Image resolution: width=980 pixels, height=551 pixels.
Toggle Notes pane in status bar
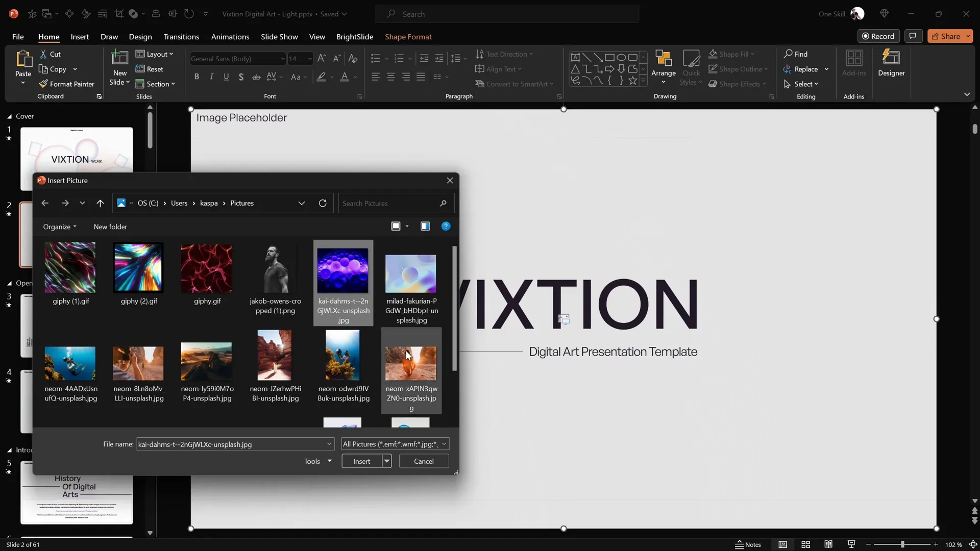click(748, 545)
